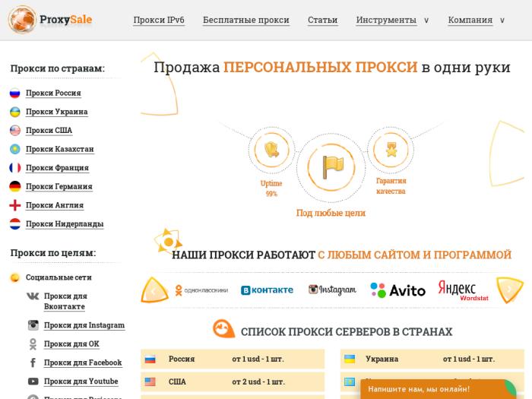532x399 pixels.
Task: Click the Россия text in the table
Action: point(182,359)
